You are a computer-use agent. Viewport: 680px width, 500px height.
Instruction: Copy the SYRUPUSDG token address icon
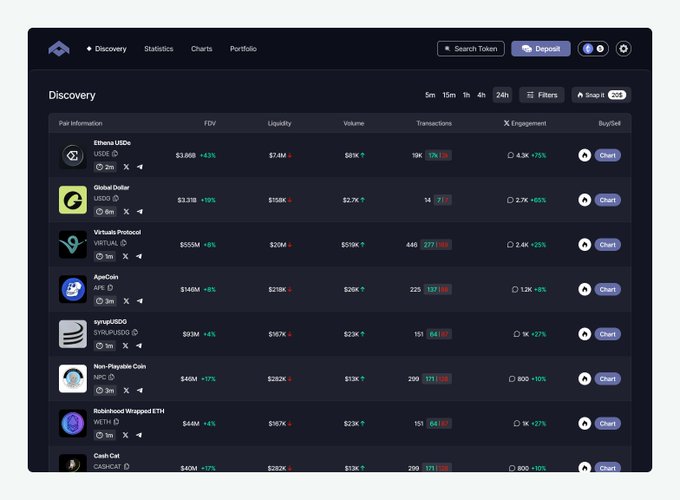click(135, 332)
